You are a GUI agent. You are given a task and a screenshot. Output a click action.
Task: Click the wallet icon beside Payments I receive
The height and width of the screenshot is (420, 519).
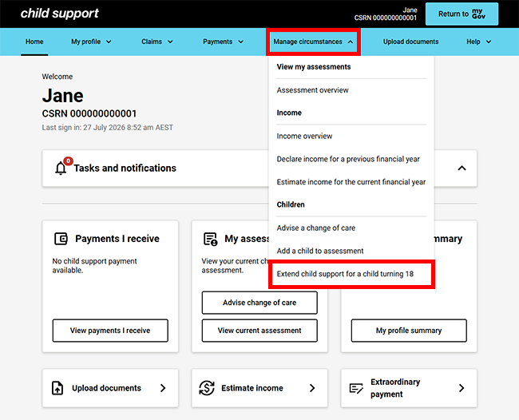click(61, 239)
